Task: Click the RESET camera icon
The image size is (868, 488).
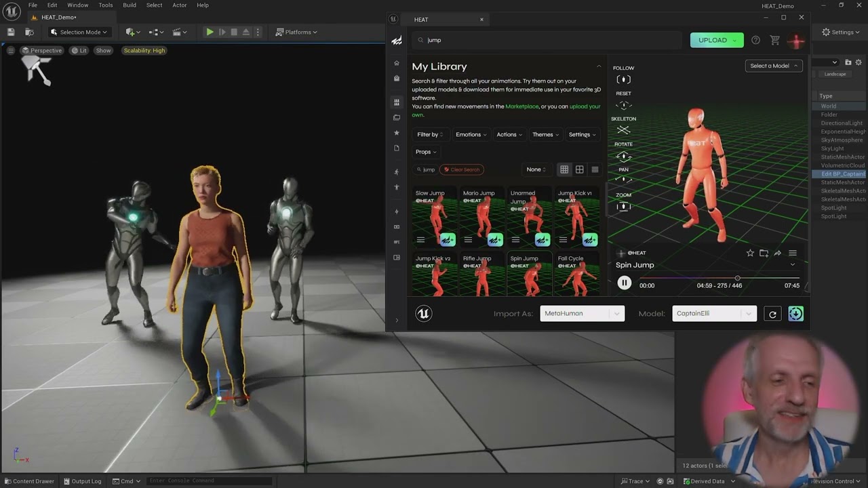Action: click(623, 105)
